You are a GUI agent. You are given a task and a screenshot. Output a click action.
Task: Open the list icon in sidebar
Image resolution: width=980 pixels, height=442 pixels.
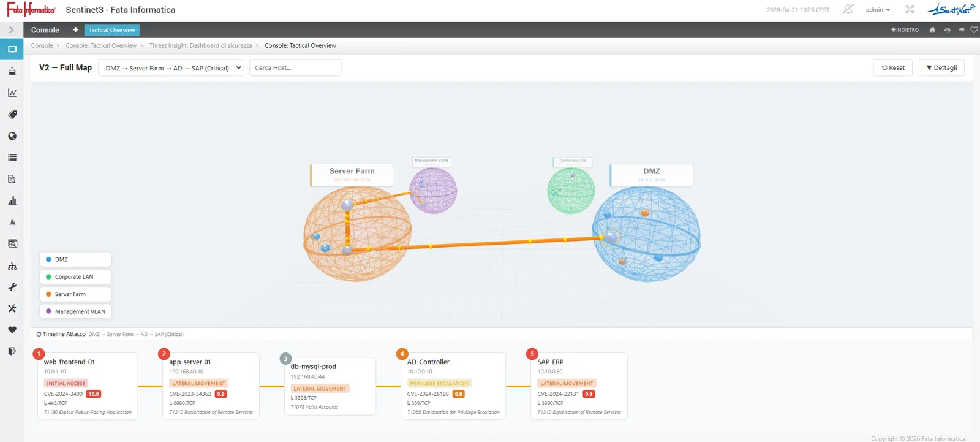coord(12,158)
